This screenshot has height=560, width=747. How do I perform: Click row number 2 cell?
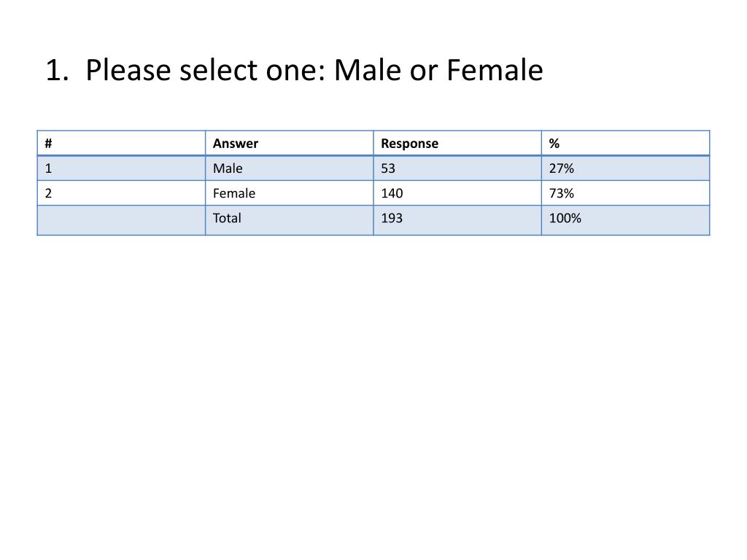[122, 192]
